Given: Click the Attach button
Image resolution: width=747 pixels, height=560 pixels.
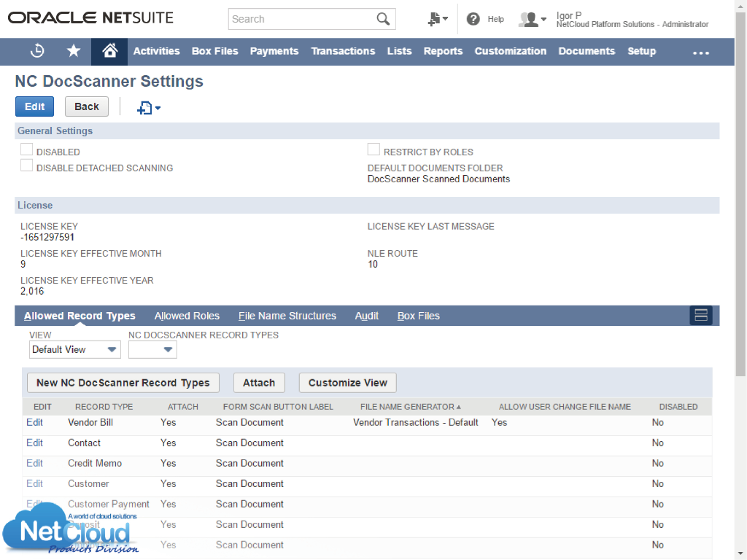Looking at the screenshot, I should (259, 383).
